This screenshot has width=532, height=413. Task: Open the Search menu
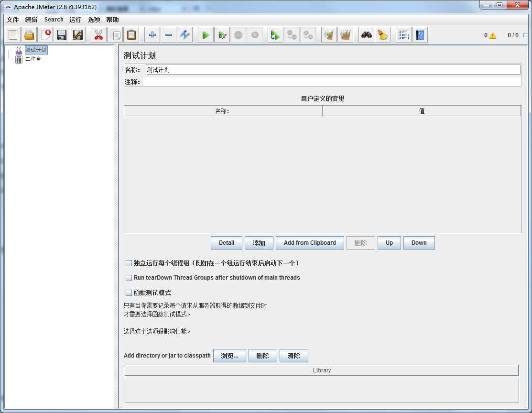point(54,20)
